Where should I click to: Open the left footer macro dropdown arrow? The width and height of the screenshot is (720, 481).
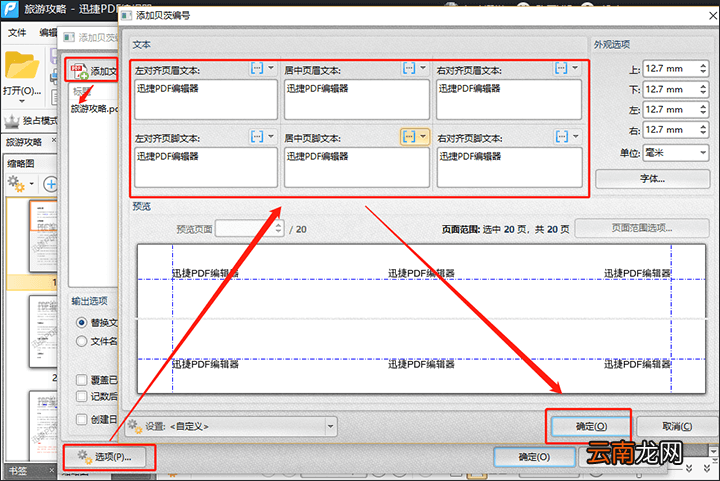[x=271, y=136]
